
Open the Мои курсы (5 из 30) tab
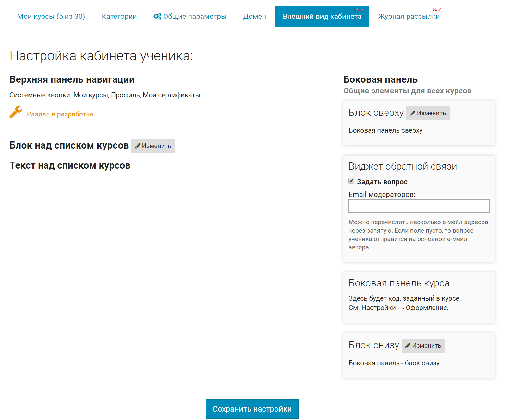tap(51, 17)
